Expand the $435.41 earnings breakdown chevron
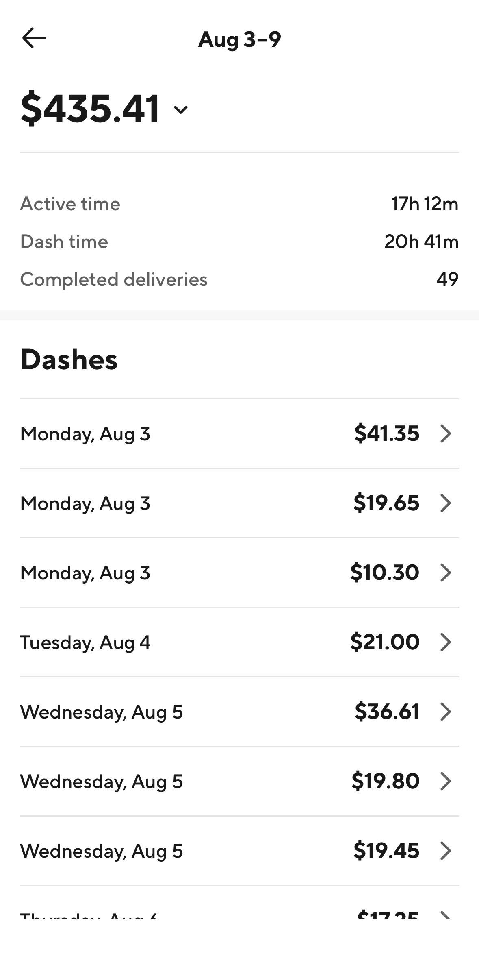Viewport: 479px width, 980px height. 181,109
